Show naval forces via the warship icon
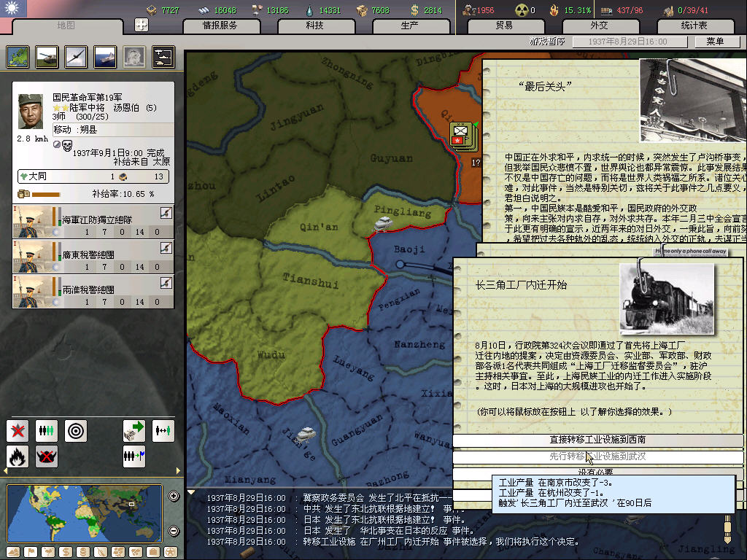747x560 pixels. coord(105,57)
